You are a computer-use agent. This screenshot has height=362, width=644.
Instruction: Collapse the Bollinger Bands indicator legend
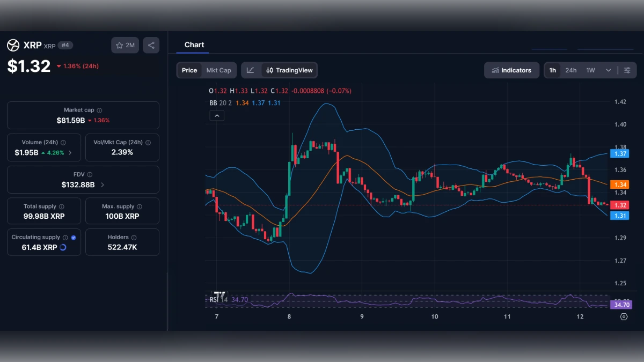coord(217,115)
